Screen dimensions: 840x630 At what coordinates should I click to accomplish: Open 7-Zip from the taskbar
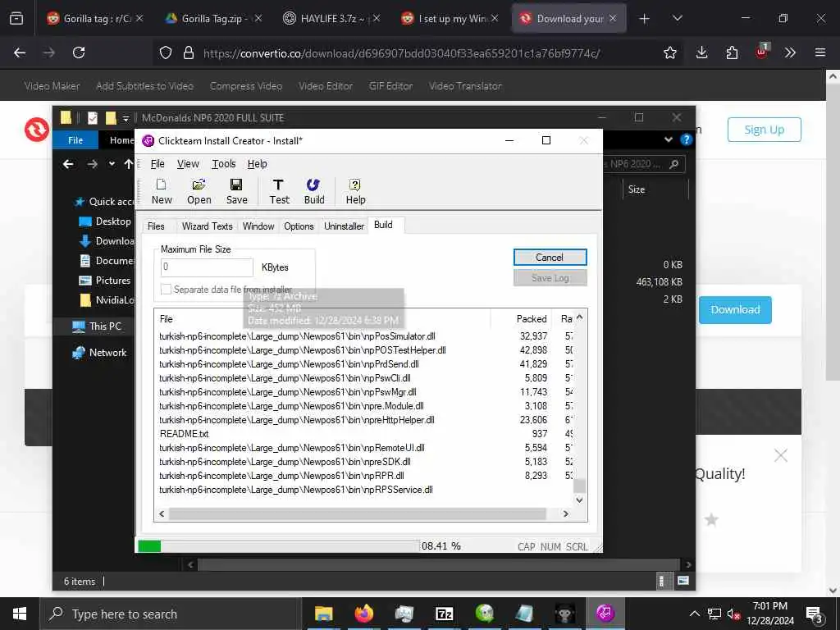pos(444,614)
